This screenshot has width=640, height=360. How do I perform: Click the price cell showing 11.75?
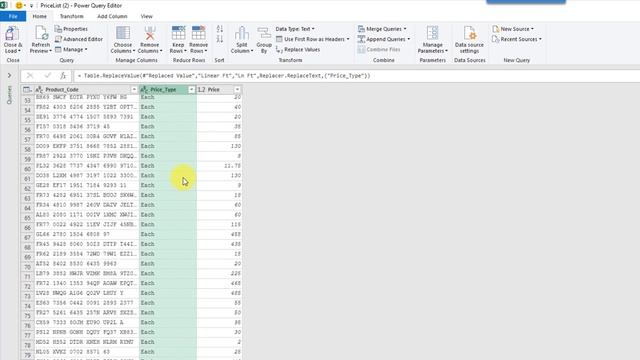219,166
